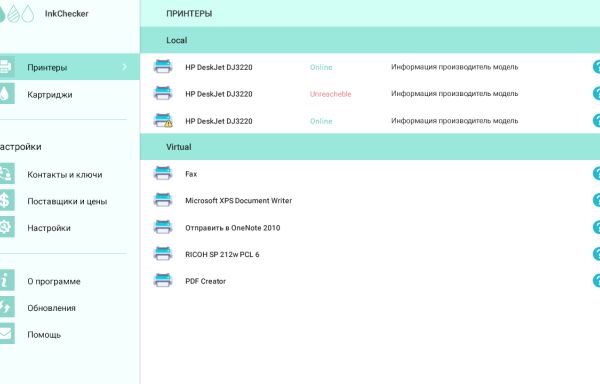Click the Поставщики и цены dollar icon
The width and height of the screenshot is (600, 384).
point(7,200)
